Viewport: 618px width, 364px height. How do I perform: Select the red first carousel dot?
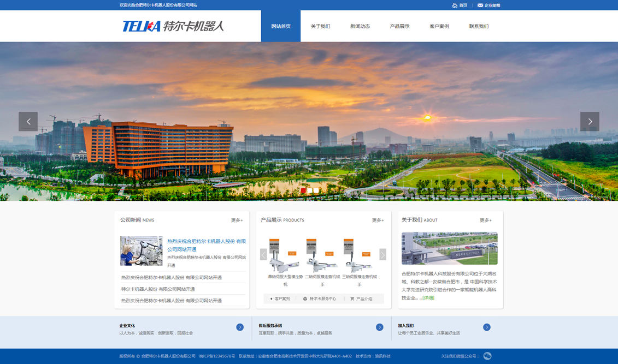click(303, 190)
